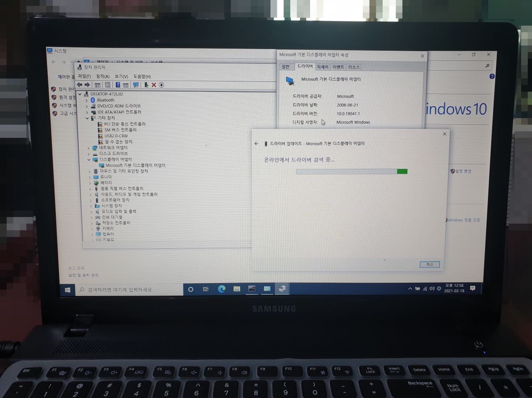Click the blue help question icon in System window
Viewport: 532px width, 398px height.
coord(492,76)
